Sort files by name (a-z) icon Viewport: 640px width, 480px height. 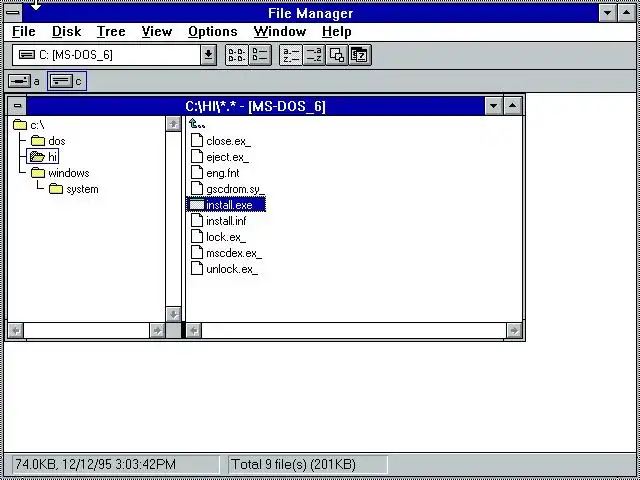291,55
